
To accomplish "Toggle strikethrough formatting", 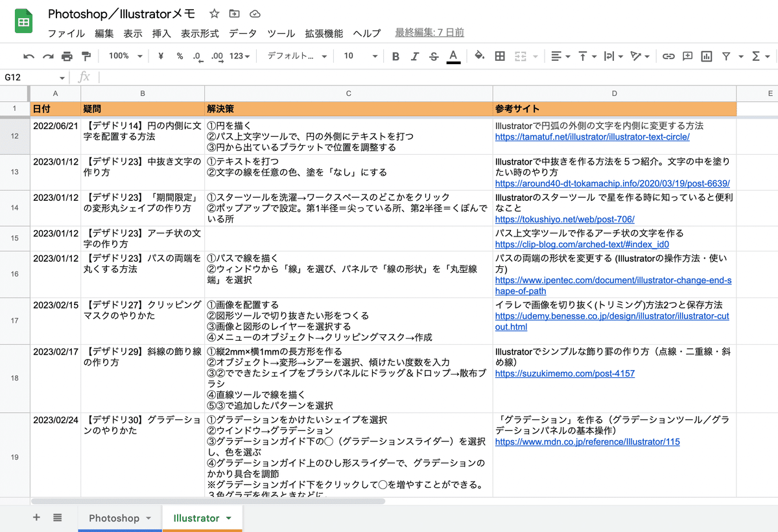I will 434,56.
